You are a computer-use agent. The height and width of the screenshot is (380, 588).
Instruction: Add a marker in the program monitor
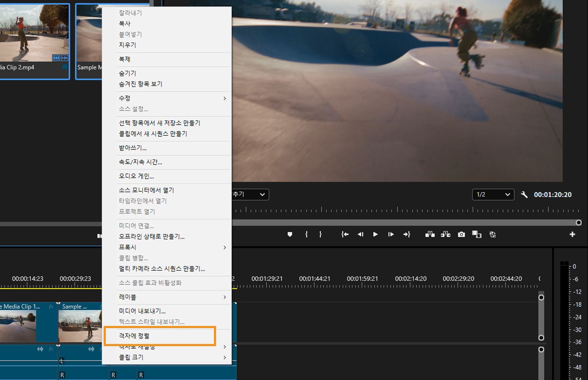[x=290, y=234]
